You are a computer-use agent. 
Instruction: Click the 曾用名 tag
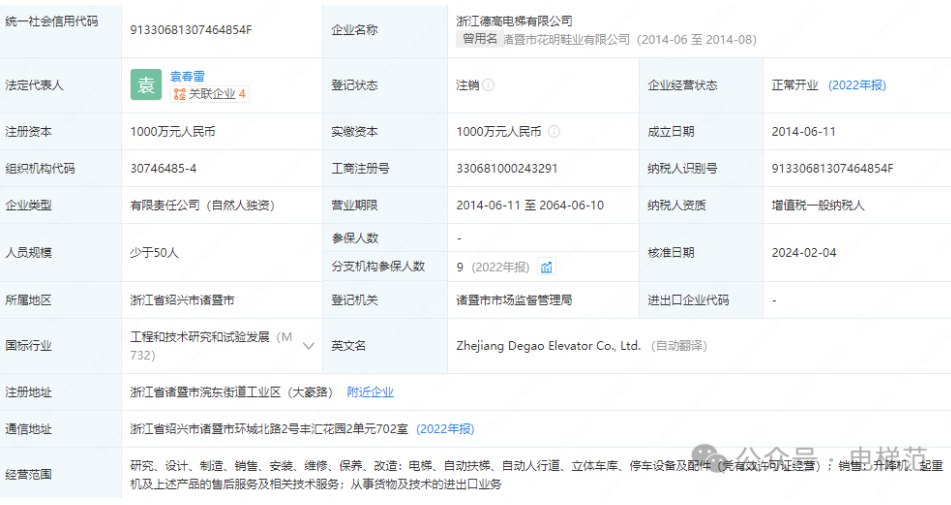click(x=480, y=39)
